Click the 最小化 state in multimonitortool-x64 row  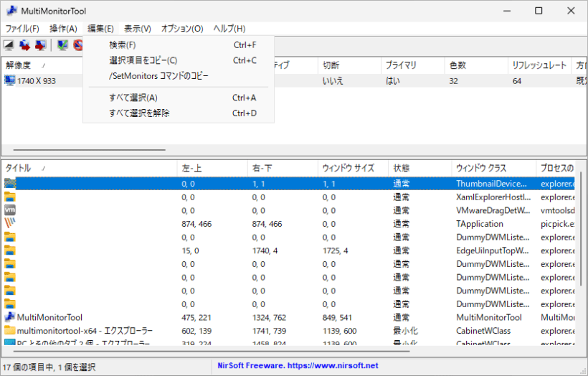pyautogui.click(x=405, y=331)
